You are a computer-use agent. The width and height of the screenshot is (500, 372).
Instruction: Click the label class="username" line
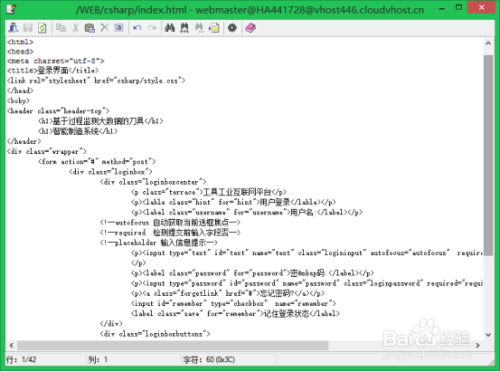(247, 212)
